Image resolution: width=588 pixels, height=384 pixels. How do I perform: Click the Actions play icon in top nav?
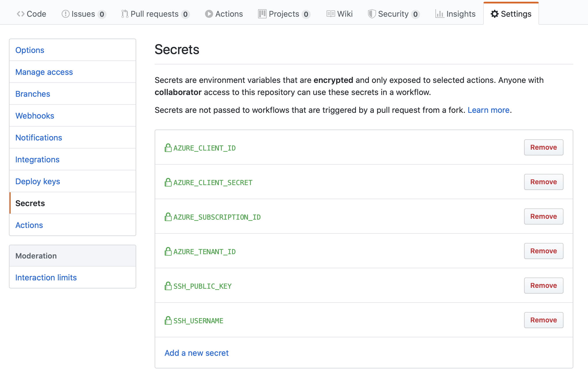[x=209, y=14]
